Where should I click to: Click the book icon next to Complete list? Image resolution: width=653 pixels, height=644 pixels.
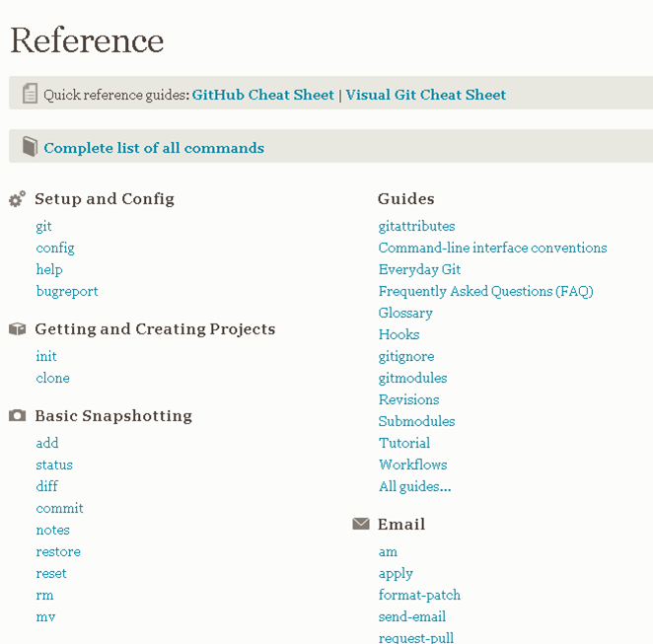30,147
